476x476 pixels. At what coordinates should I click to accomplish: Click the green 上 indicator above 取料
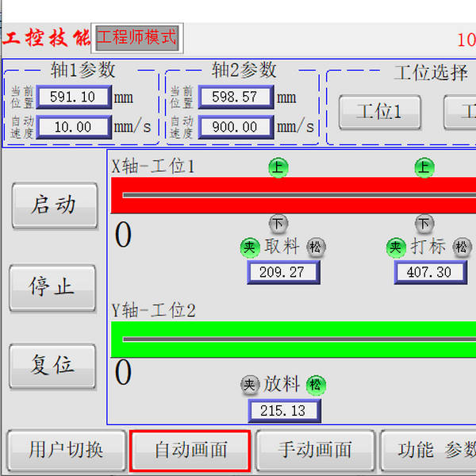coord(278,167)
